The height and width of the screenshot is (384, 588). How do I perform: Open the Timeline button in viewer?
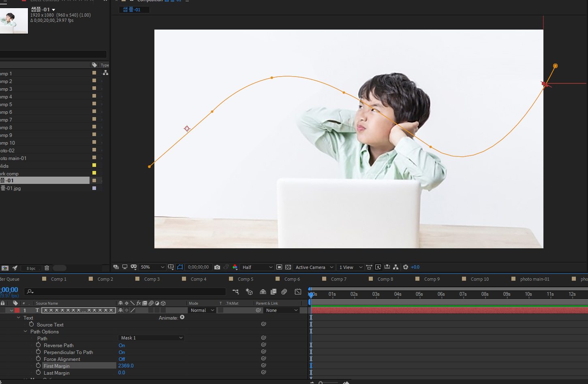point(387,267)
